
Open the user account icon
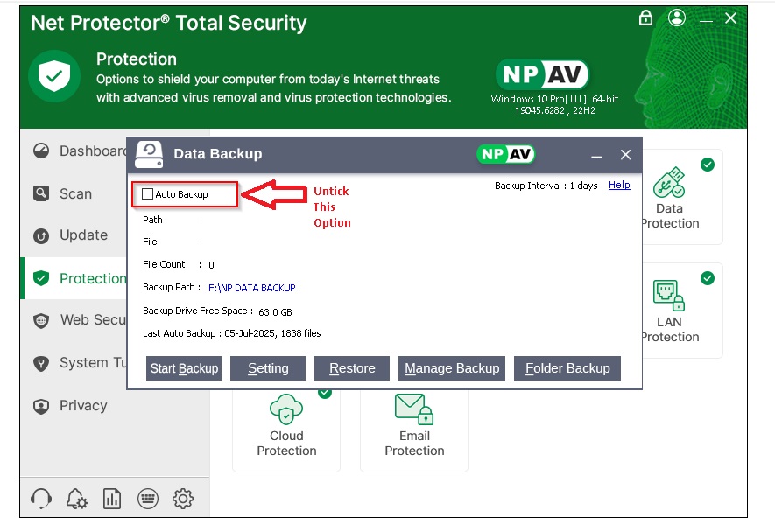[x=676, y=18]
